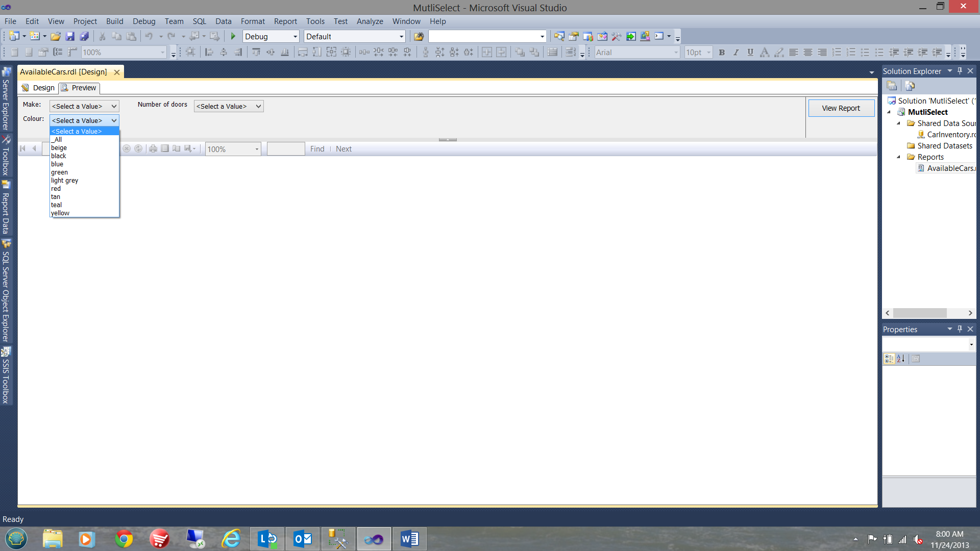The height and width of the screenshot is (551, 980).
Task: Click the Solution Explorer horizontal scrollbar
Action: coord(919,313)
